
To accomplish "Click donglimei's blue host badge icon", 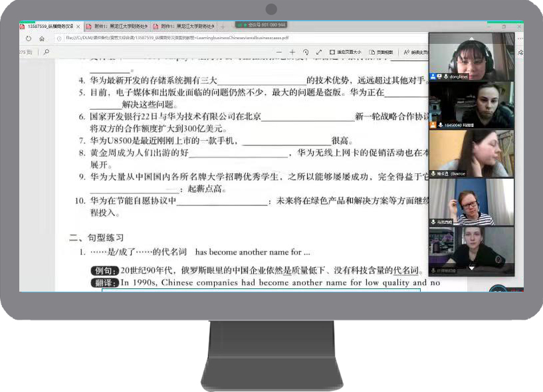I will click(x=433, y=76).
